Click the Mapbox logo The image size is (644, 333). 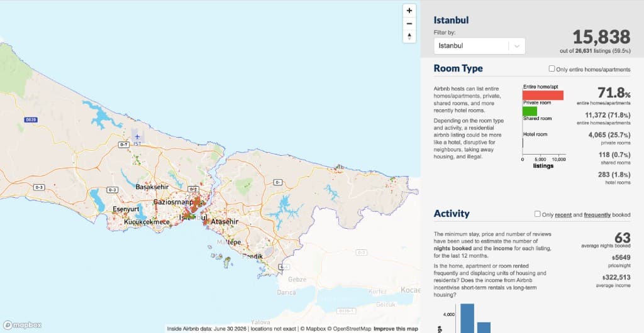[x=22, y=325]
